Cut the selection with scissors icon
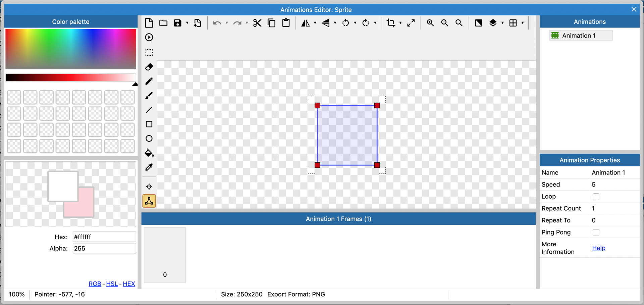 tap(257, 23)
